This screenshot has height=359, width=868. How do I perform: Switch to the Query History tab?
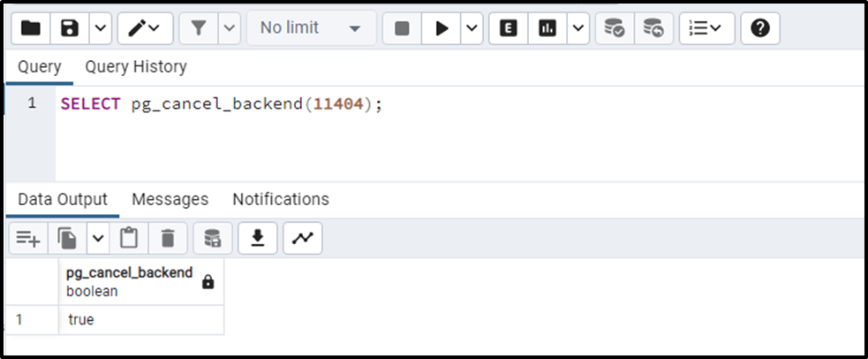136,66
